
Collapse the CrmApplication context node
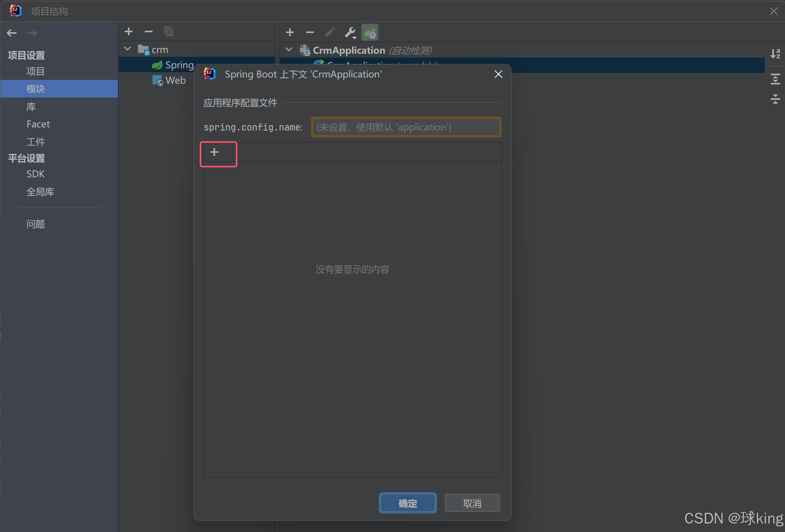[289, 50]
